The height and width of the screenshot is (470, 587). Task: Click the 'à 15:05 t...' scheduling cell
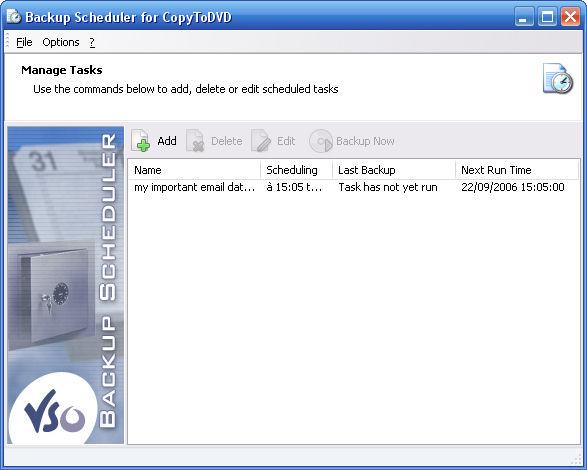(x=294, y=187)
